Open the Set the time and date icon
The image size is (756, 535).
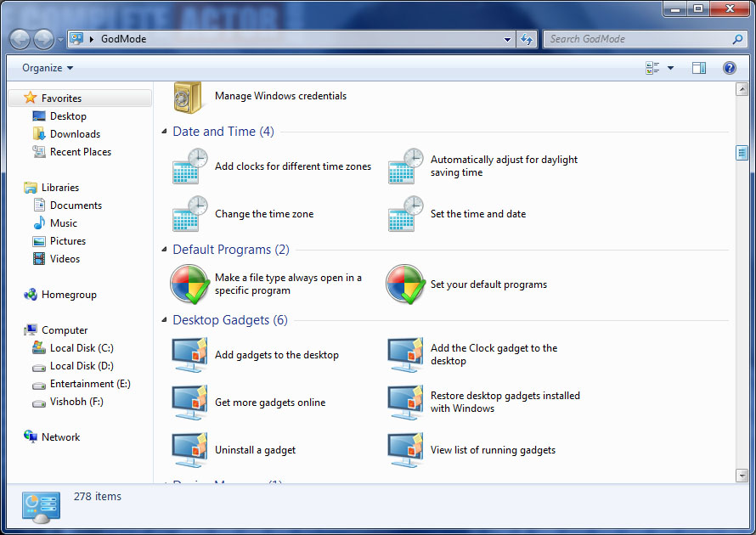pyautogui.click(x=406, y=213)
